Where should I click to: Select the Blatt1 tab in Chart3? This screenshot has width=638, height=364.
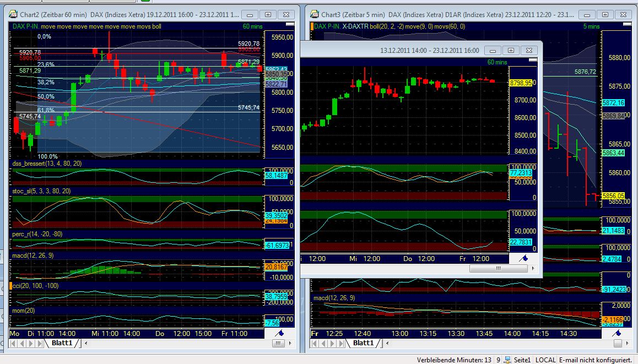(x=363, y=343)
